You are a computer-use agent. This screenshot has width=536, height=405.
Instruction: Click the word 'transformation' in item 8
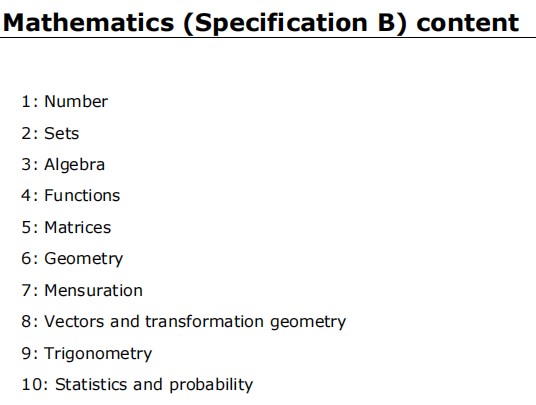(x=204, y=322)
